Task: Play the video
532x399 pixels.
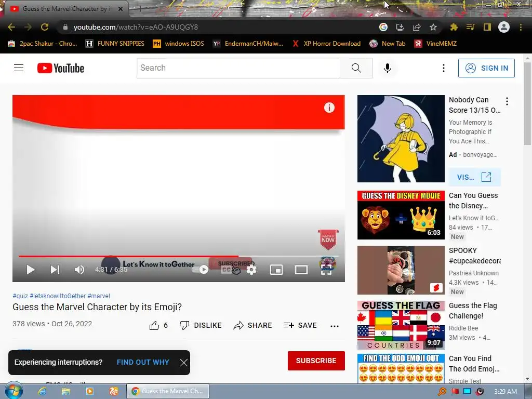Action: point(30,270)
